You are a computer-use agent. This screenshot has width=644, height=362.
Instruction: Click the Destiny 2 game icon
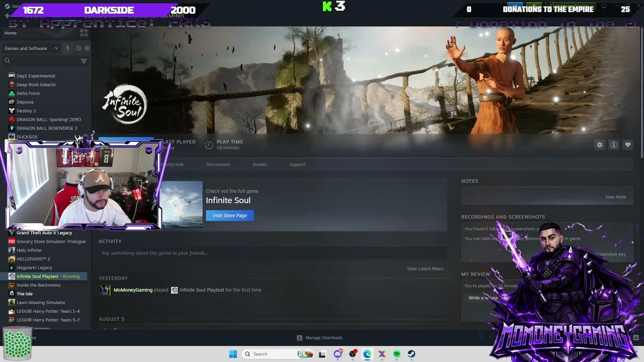tap(12, 111)
